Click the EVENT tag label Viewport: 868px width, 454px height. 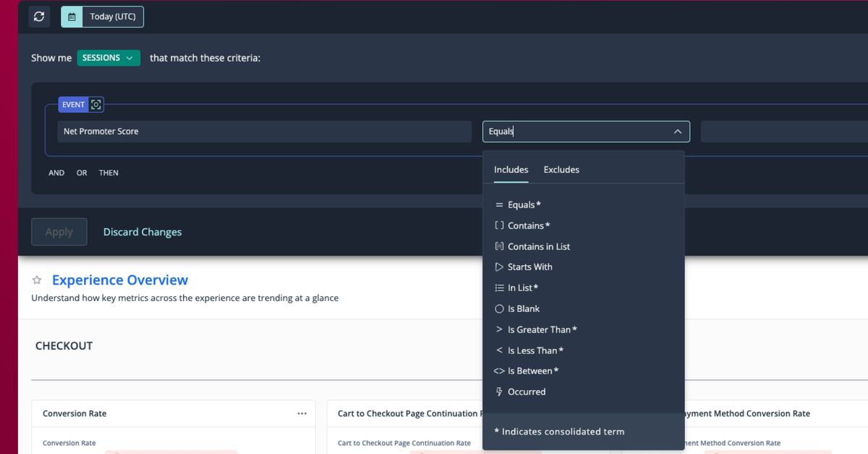[x=73, y=104]
